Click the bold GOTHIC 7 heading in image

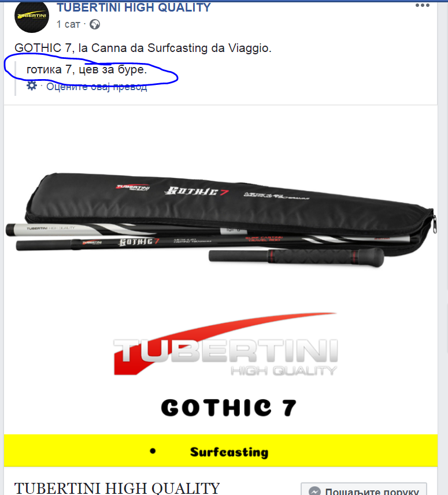click(229, 408)
